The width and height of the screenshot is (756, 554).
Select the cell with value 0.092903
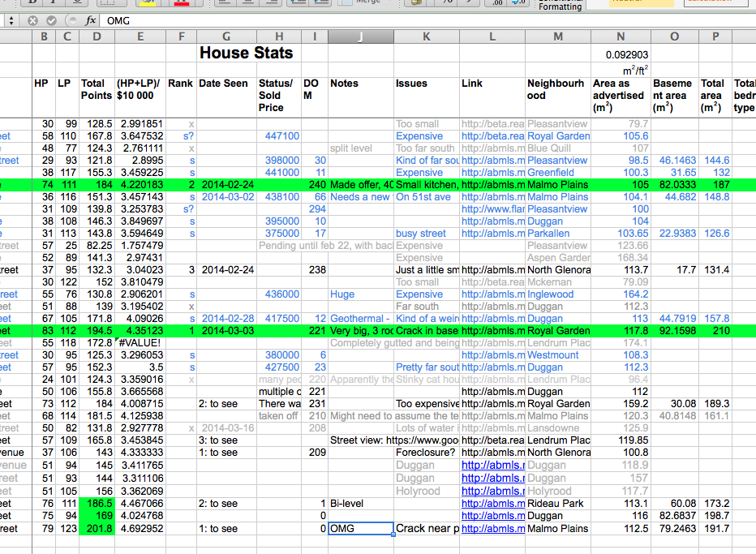[621, 54]
